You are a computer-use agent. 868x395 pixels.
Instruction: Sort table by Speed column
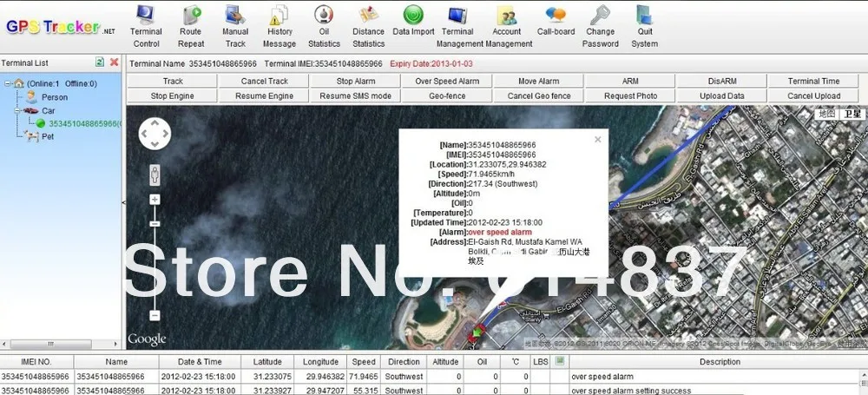(364, 362)
